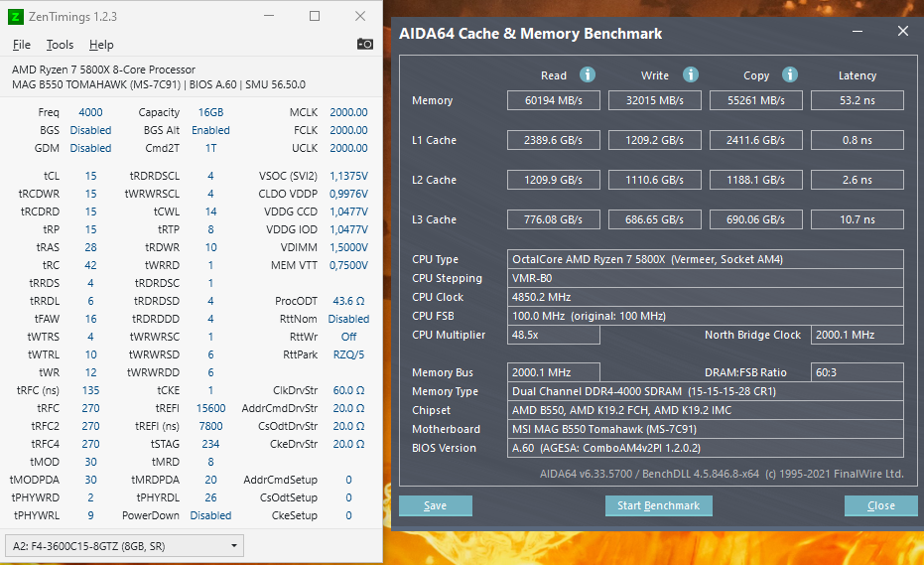
Task: Click Memory Write value 32015 MB/s
Action: point(655,100)
